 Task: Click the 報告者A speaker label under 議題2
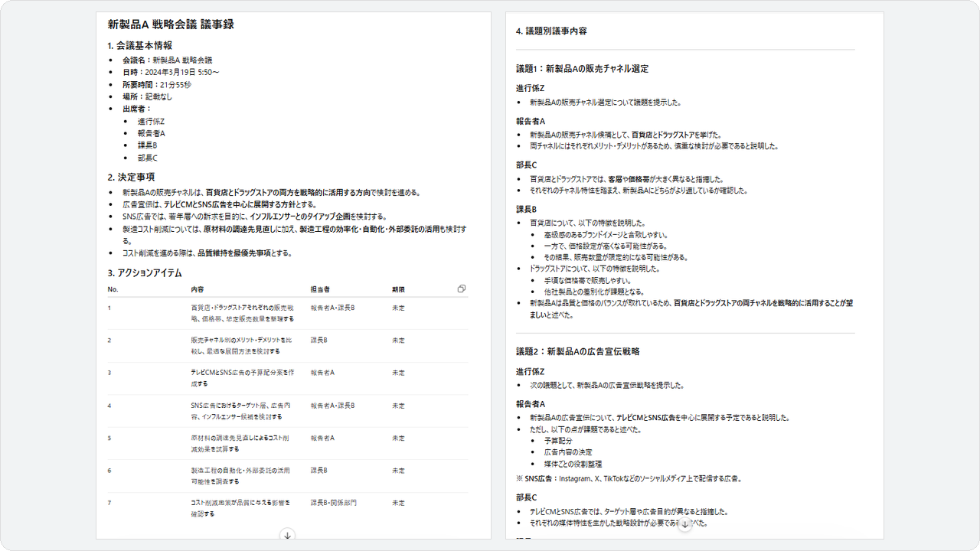click(x=531, y=403)
